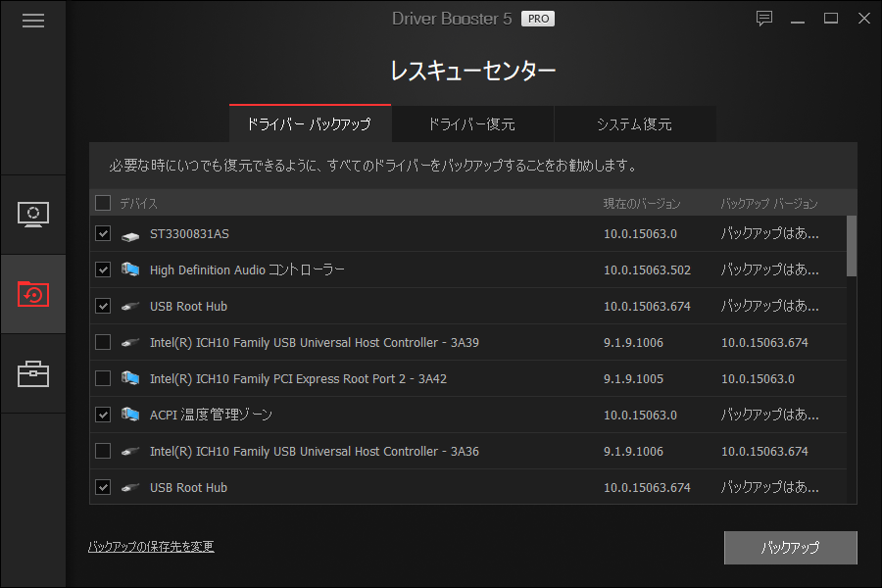Viewport: 882px width, 588px height.
Task: Select Intel ICH10 USB Controller 3A39 name
Action: point(315,343)
